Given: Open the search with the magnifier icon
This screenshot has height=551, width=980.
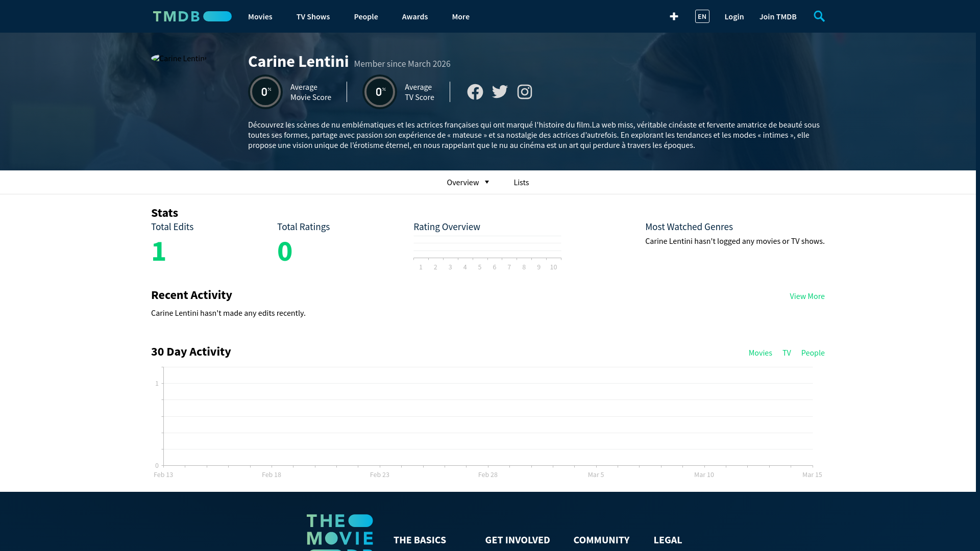Looking at the screenshot, I should 819,16.
